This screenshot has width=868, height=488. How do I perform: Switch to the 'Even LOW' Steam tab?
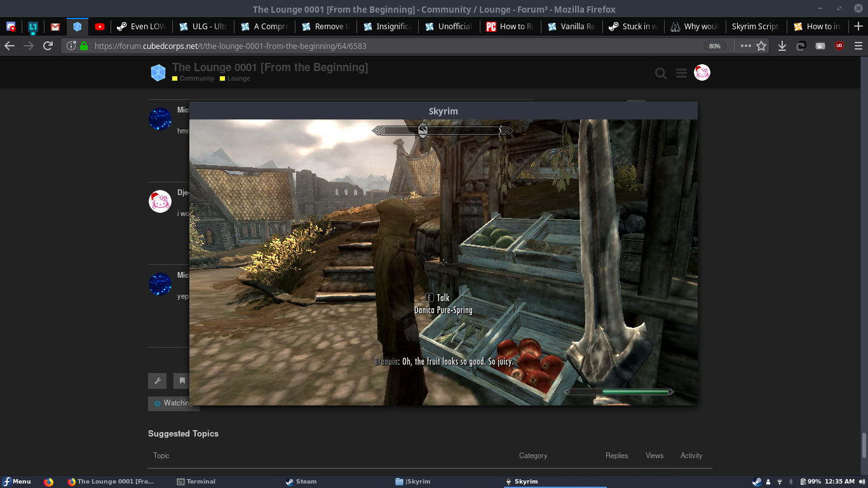[x=141, y=27]
